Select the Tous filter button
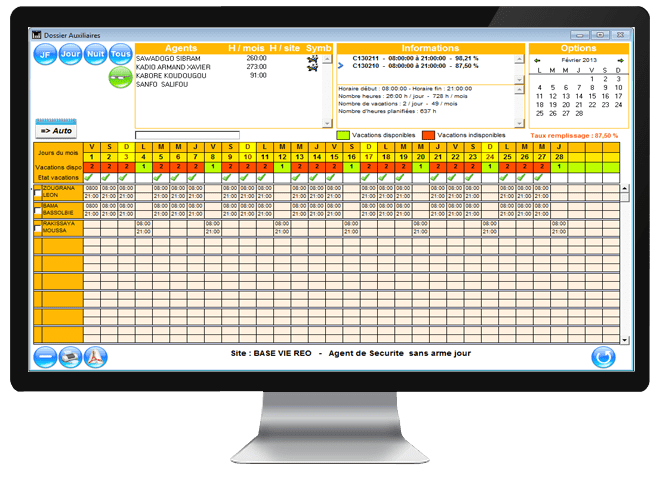 121,54
